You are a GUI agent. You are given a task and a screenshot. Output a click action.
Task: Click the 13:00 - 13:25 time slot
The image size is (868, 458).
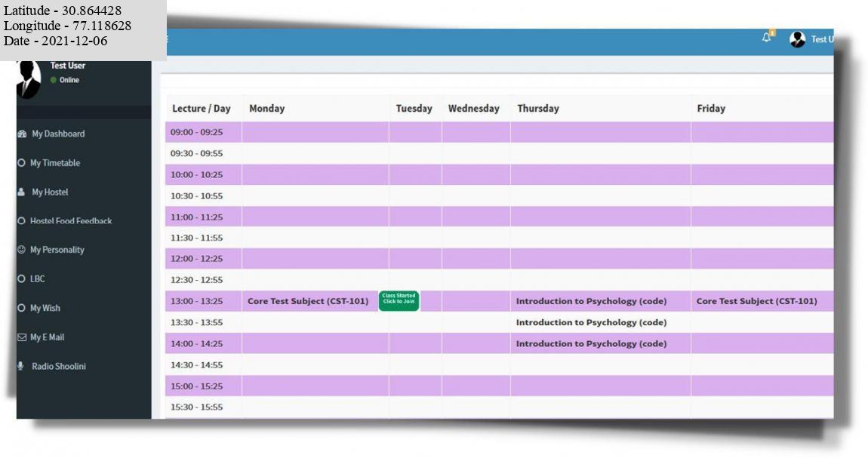(x=196, y=301)
